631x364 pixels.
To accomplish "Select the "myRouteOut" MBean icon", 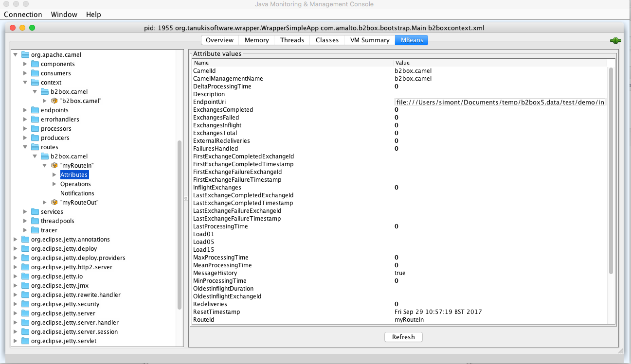I will [54, 202].
